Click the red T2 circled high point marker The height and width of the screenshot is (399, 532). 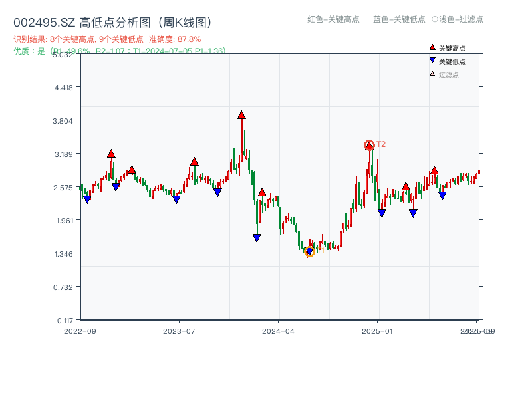368,144
